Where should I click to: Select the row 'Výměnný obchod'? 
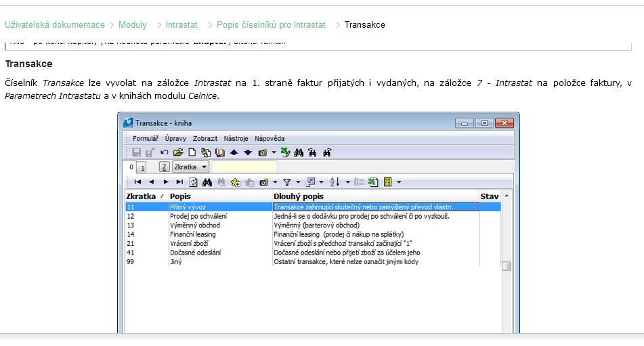pyautogui.click(x=313, y=225)
